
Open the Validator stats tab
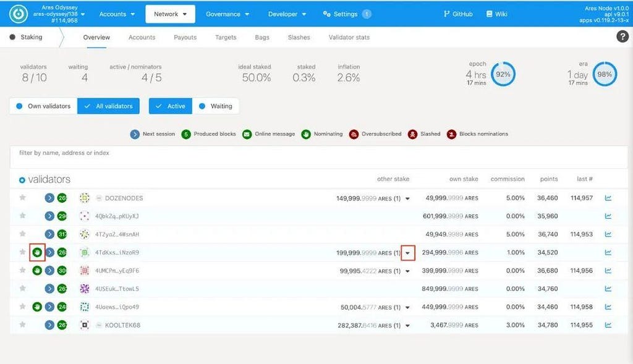pos(349,37)
